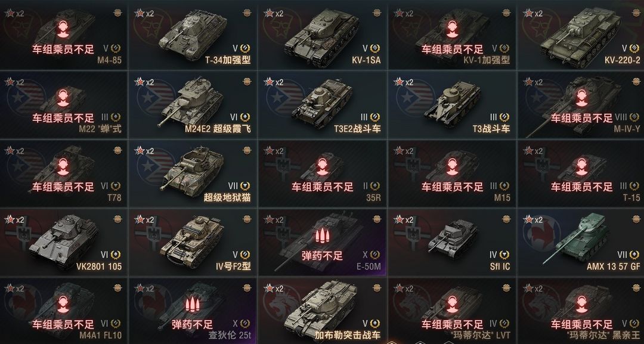Click the ammo shells icon on 查狄伦 25t
Screen dimensions: 644x344
pyautogui.click(x=193, y=305)
